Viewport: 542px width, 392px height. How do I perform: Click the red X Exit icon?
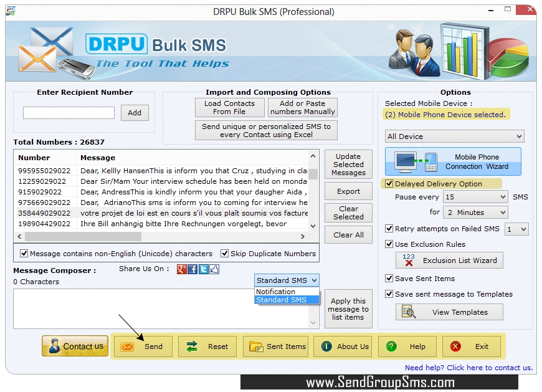click(455, 347)
